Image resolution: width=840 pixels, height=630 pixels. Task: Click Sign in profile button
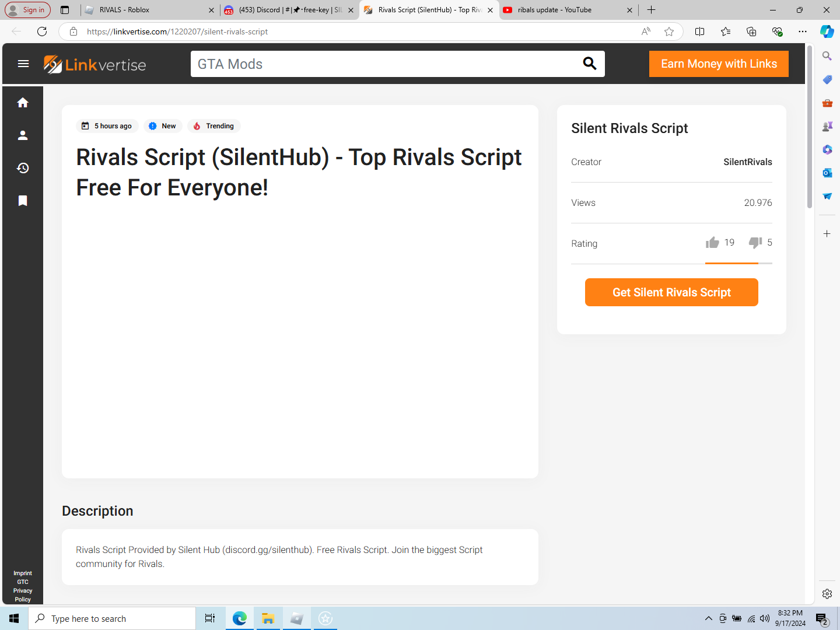27,10
